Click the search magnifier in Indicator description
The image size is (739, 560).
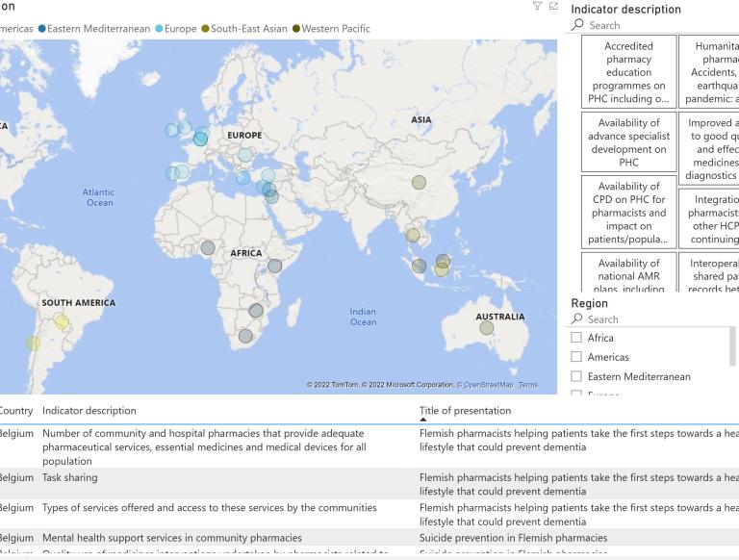pyautogui.click(x=578, y=26)
